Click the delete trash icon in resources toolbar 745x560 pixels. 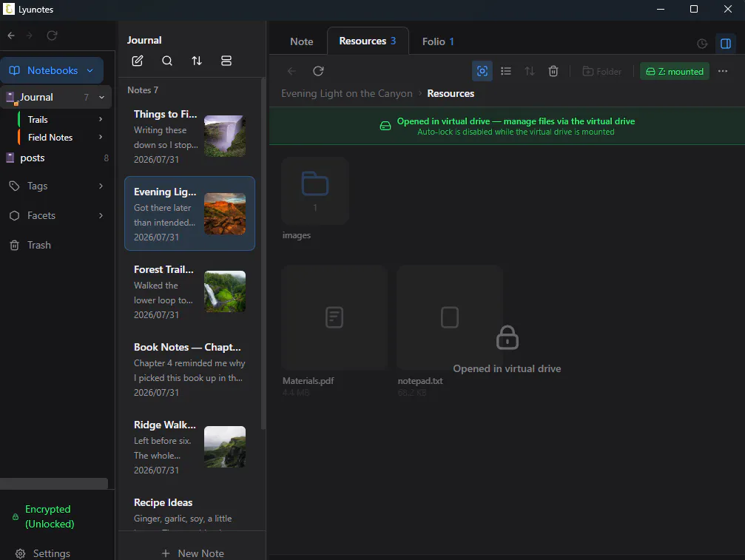(x=553, y=71)
